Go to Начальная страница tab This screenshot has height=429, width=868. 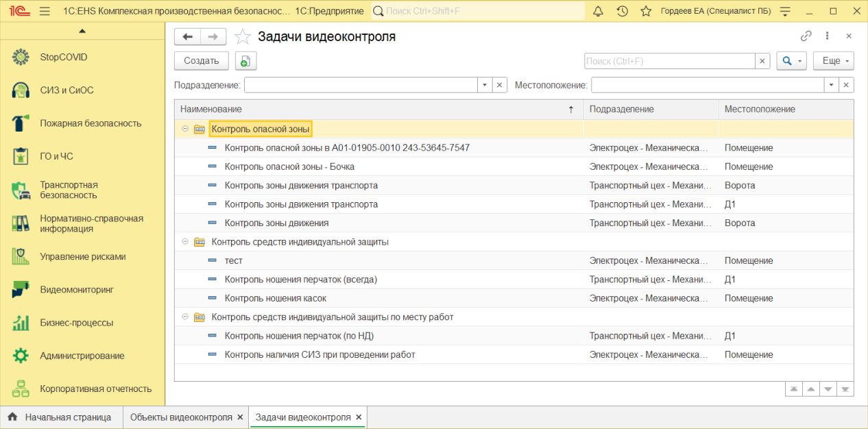pyautogui.click(x=67, y=417)
